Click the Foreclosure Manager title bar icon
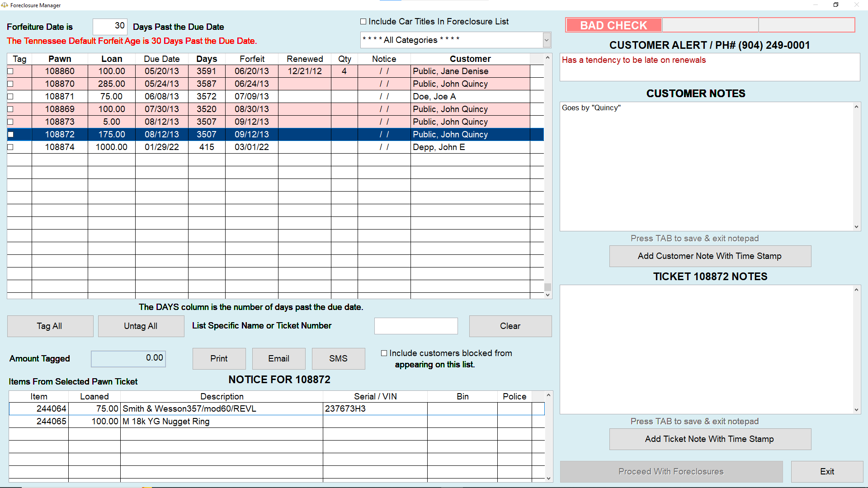 click(x=5, y=5)
